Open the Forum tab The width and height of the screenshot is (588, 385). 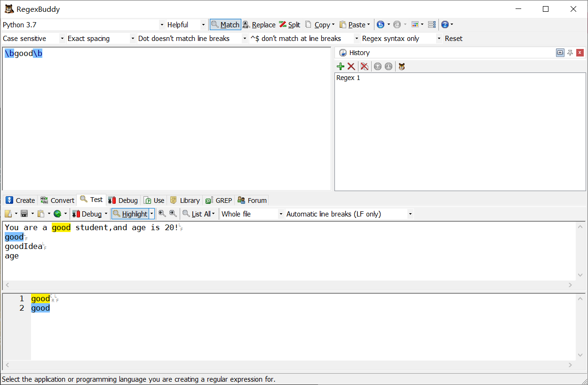click(x=252, y=200)
